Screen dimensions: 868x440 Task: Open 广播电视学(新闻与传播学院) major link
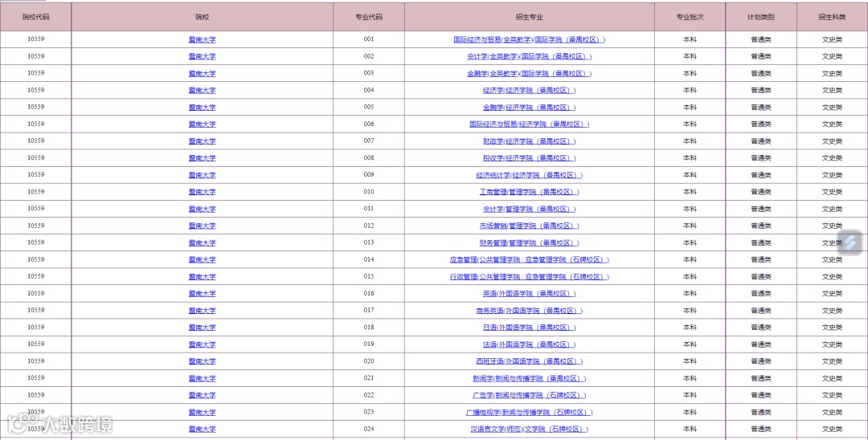pos(529,412)
